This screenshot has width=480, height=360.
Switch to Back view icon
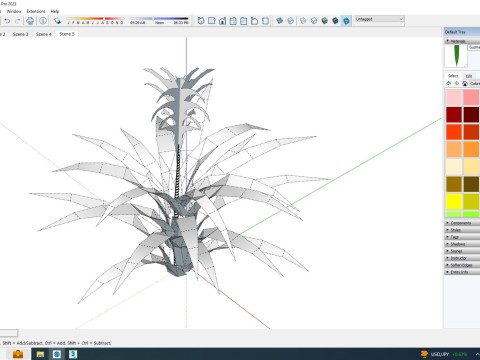[x=244, y=21]
